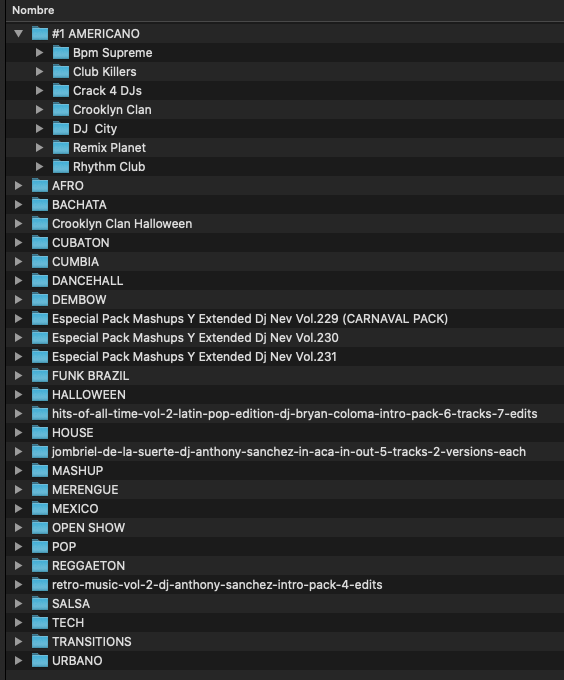Click the Club Killers folder icon
Screen dimensions: 564x680
click(x=61, y=72)
